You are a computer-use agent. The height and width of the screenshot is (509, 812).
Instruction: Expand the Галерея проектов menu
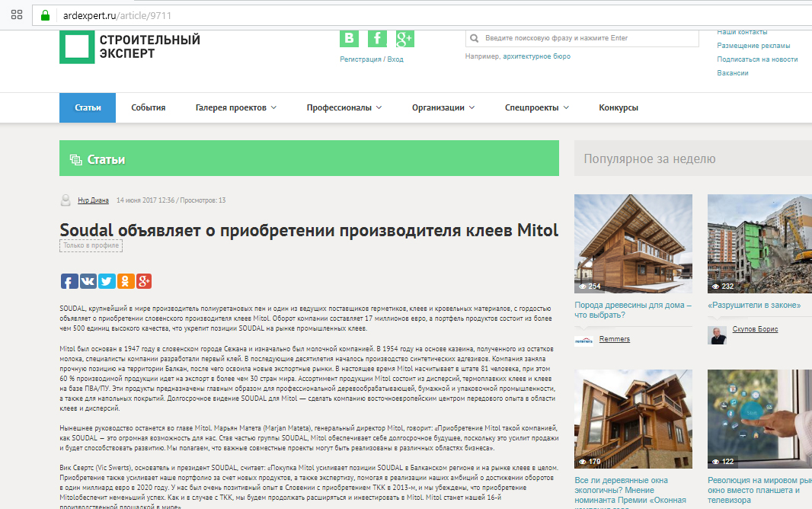coord(236,107)
